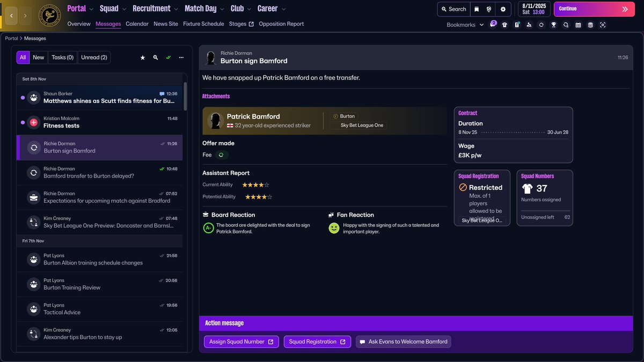Open the calendar bookmark icon
644x362 pixels.
coord(578,25)
